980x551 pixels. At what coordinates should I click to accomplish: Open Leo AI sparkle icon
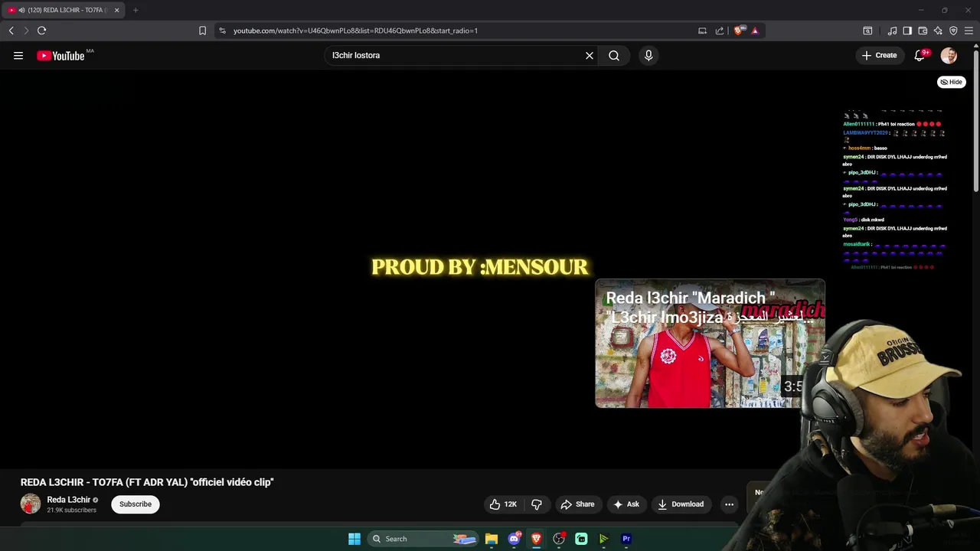coord(938,31)
